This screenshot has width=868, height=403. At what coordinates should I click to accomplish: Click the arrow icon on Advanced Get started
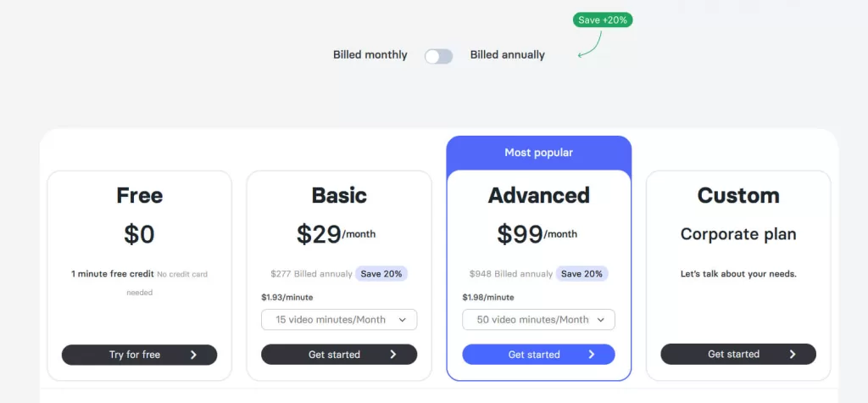pos(591,355)
